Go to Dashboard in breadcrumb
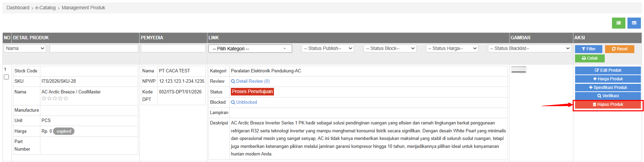644x162 pixels. (18, 8)
